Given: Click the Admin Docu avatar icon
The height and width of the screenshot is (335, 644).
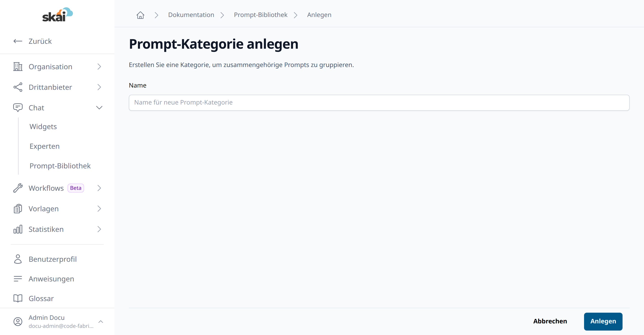Looking at the screenshot, I should [18, 322].
